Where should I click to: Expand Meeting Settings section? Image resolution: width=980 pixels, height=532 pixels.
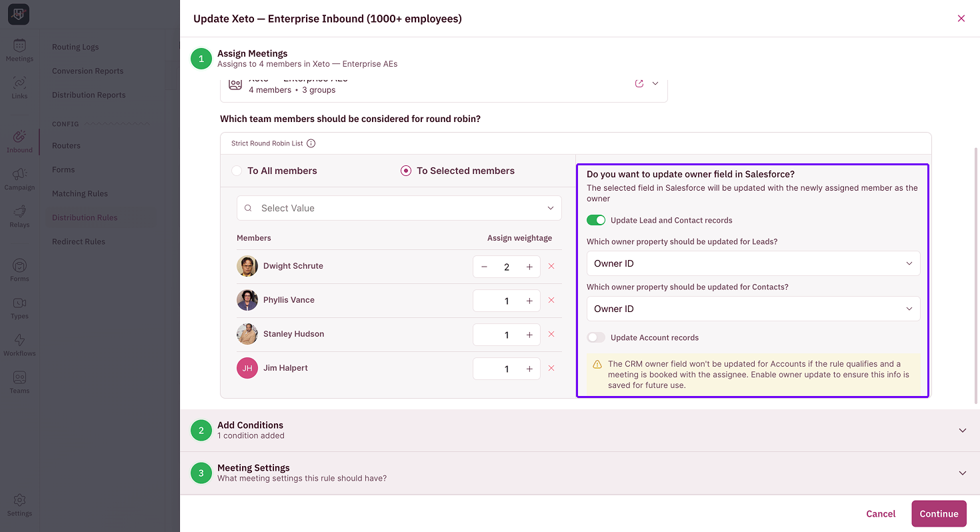[x=963, y=473]
